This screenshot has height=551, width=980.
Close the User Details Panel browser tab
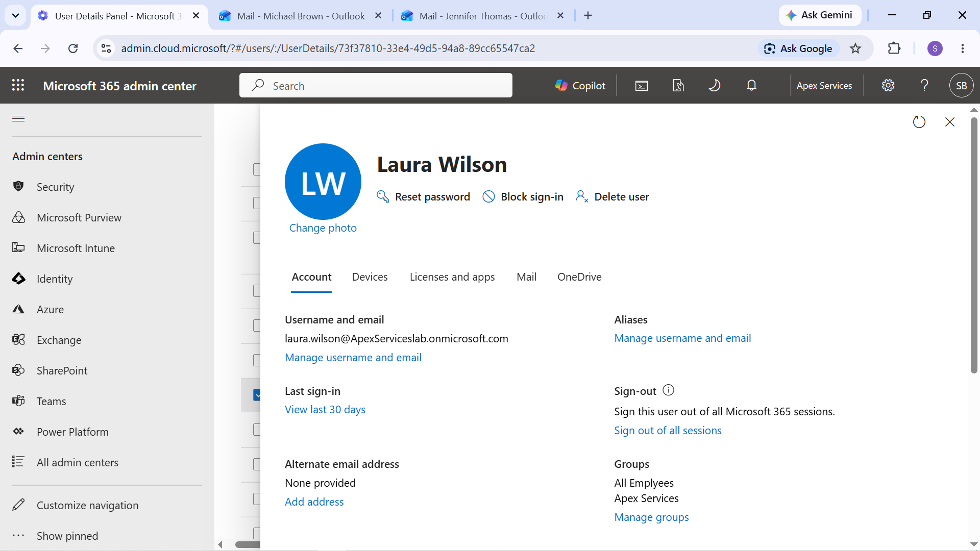[x=196, y=16]
